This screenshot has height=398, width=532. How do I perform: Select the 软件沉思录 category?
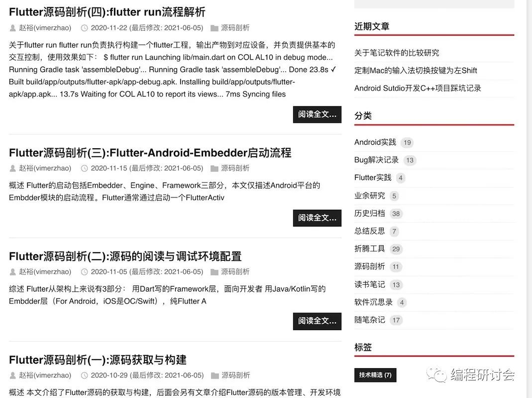[x=373, y=302]
